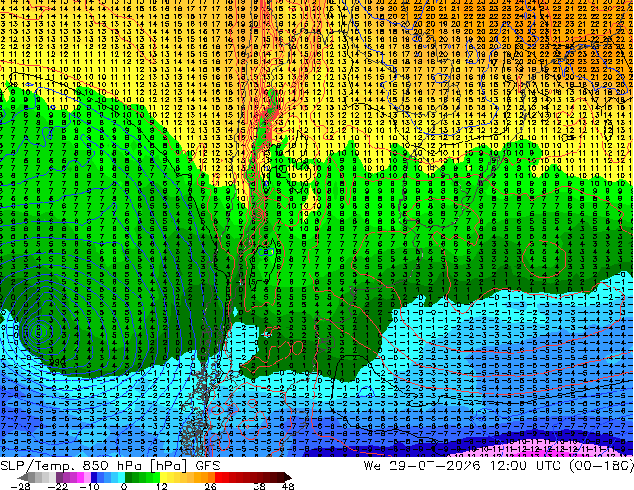The width and height of the screenshot is (634, 490).
Task: Click the legend value '-10'
Action: [89, 486]
